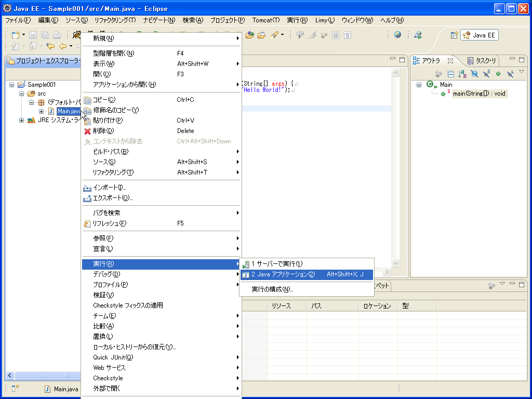This screenshot has height=399, width=532.
Task: Click 削除(D) with the red X icon
Action: click(x=162, y=131)
